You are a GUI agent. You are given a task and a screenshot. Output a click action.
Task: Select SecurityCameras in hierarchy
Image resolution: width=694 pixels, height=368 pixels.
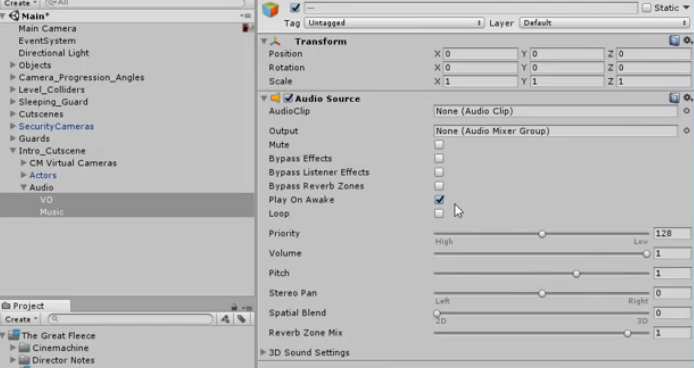[x=56, y=126]
